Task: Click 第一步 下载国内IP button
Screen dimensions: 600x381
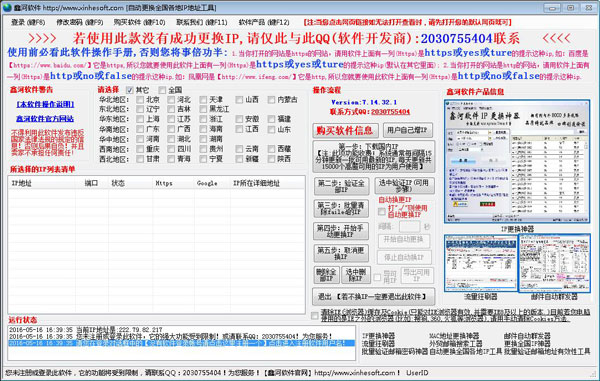Action: [x=374, y=157]
